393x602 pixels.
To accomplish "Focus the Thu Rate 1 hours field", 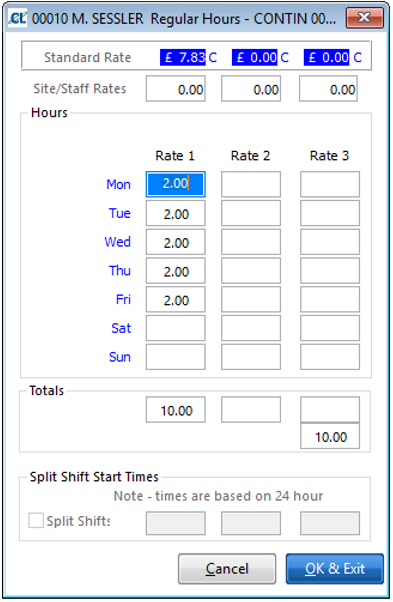I will [x=175, y=271].
